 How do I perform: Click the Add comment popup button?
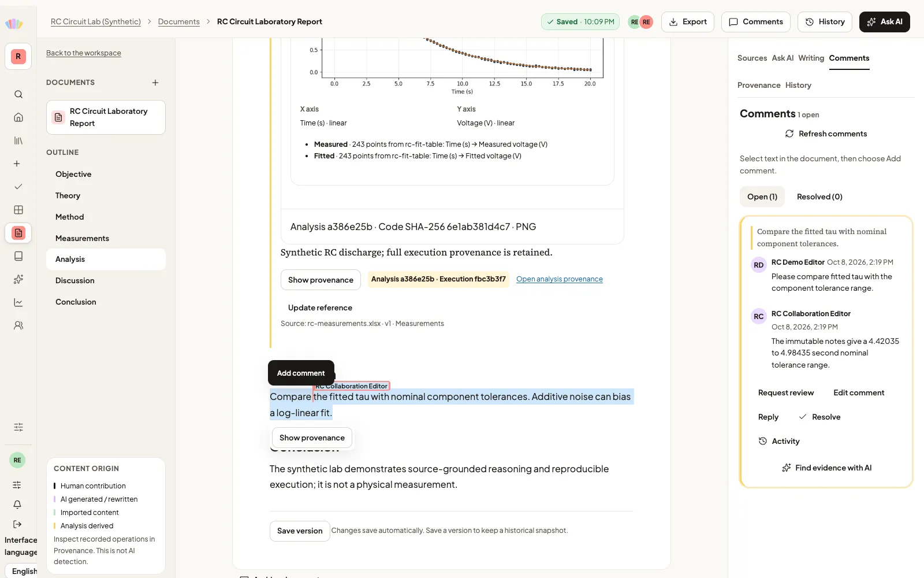click(x=301, y=373)
